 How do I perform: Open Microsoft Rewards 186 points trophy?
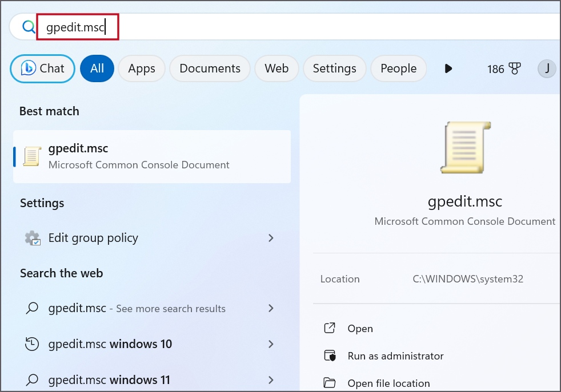[504, 69]
